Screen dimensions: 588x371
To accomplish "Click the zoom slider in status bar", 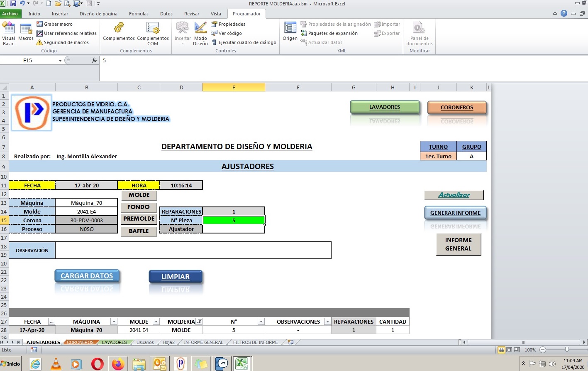I will pyautogui.click(x=566, y=350).
